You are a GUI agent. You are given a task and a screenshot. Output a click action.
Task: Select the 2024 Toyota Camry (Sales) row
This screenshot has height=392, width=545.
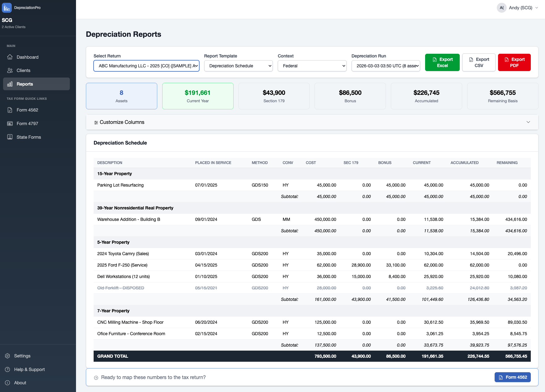[312, 254]
